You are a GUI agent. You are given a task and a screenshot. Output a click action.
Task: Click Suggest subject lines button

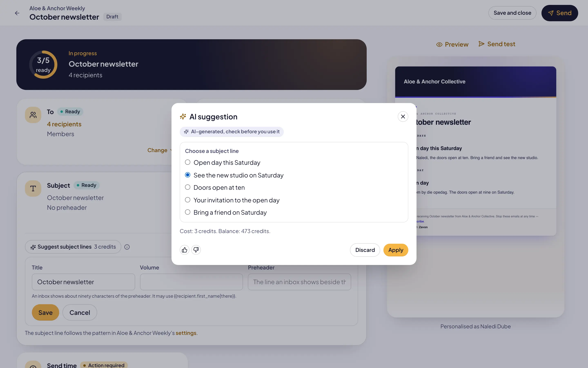[x=73, y=247]
